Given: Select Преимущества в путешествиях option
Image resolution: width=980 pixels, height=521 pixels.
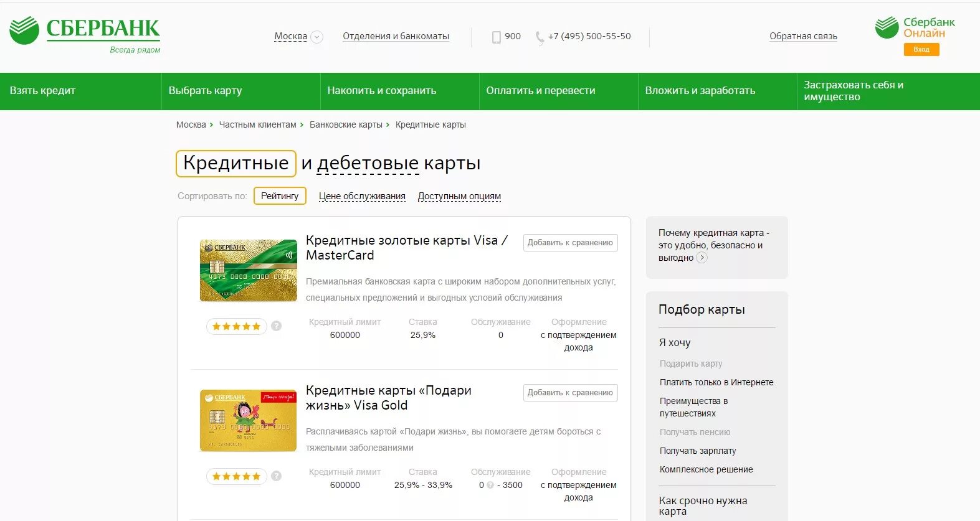Looking at the screenshot, I should 693,407.
